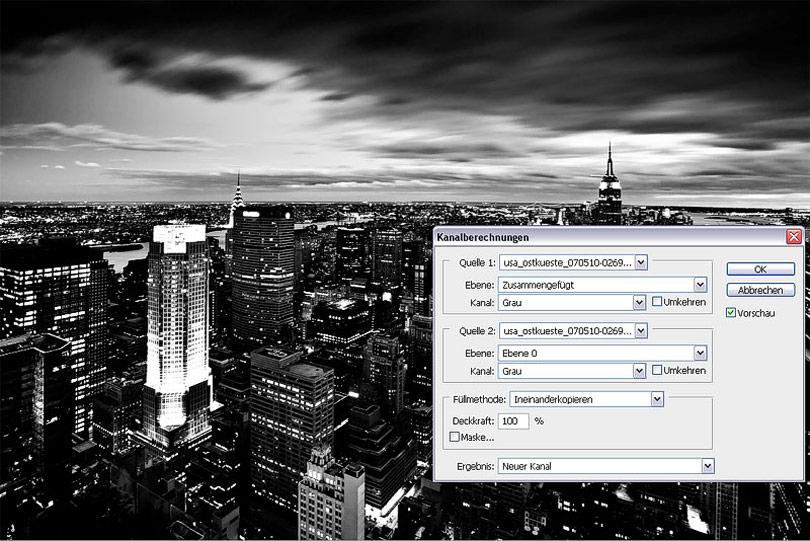Close the Kanalberechnungen dialog
Screen dimensions: 810x541
tap(793, 237)
